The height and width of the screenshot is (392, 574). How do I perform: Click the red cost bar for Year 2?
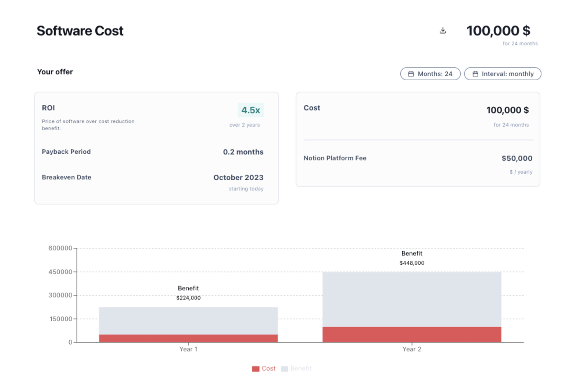[412, 334]
